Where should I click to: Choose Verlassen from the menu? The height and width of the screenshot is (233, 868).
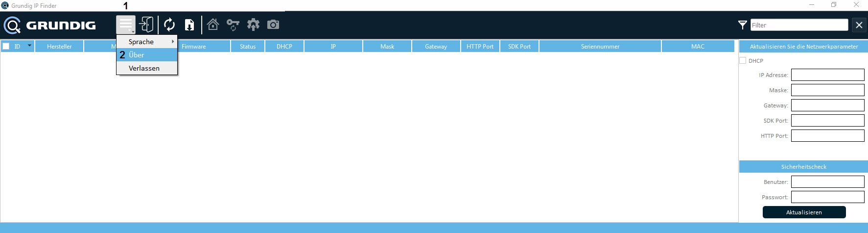pyautogui.click(x=147, y=68)
